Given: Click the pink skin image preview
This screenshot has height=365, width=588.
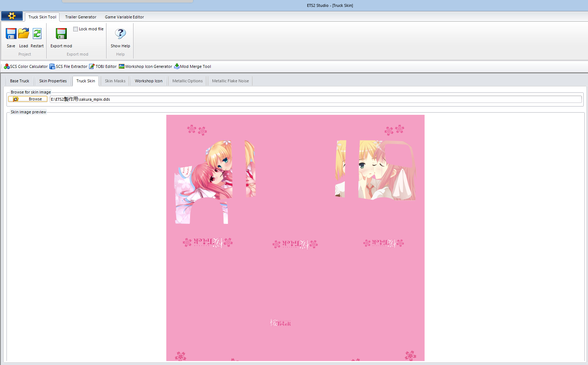Looking at the screenshot, I should coord(295,238).
